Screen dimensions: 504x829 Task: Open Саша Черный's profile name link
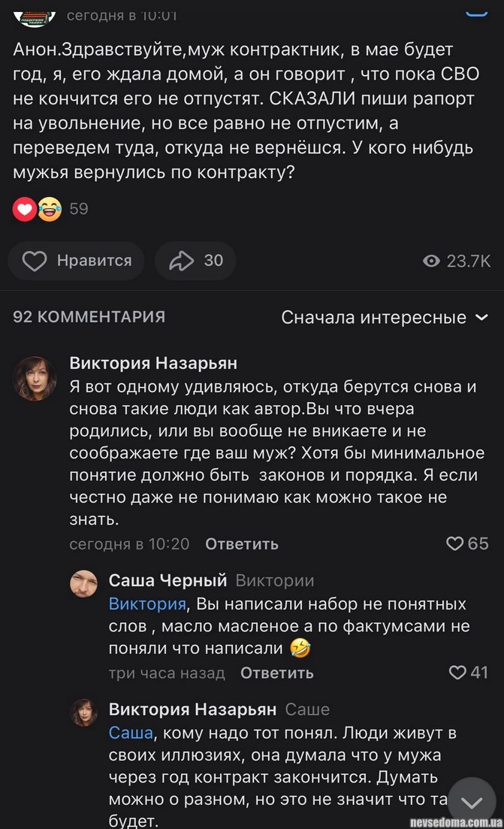pyautogui.click(x=167, y=580)
